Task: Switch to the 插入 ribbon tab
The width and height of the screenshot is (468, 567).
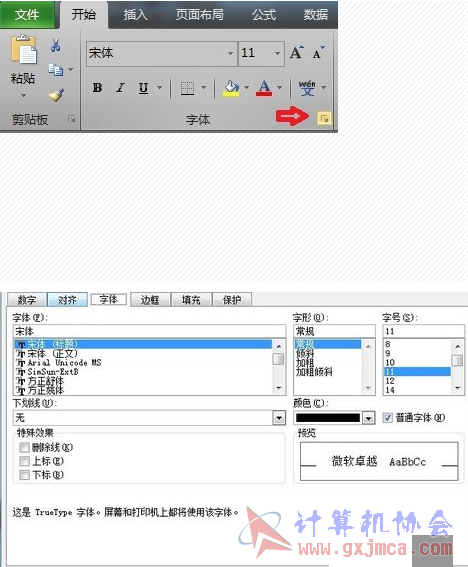Action: coord(135,14)
